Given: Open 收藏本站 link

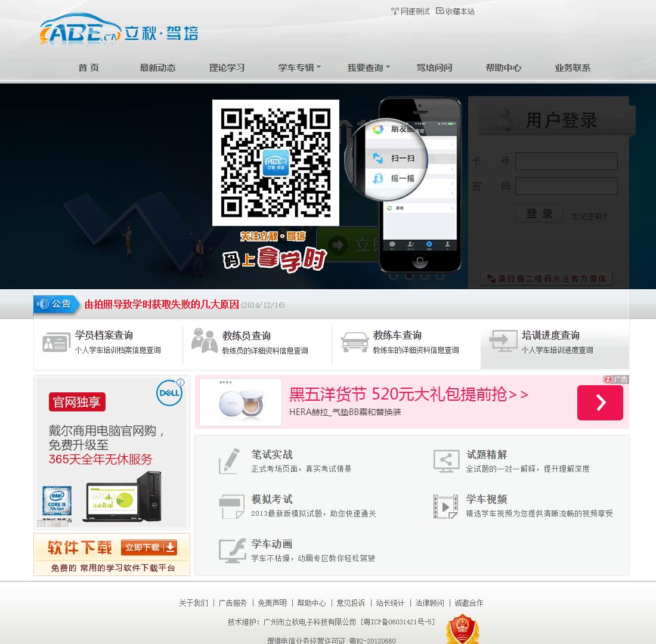Looking at the screenshot, I should (x=460, y=12).
